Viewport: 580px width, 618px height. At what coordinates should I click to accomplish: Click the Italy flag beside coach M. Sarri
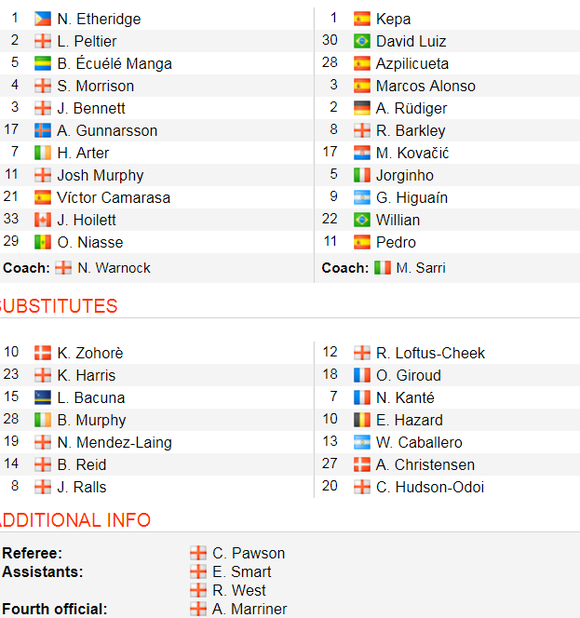point(382,268)
